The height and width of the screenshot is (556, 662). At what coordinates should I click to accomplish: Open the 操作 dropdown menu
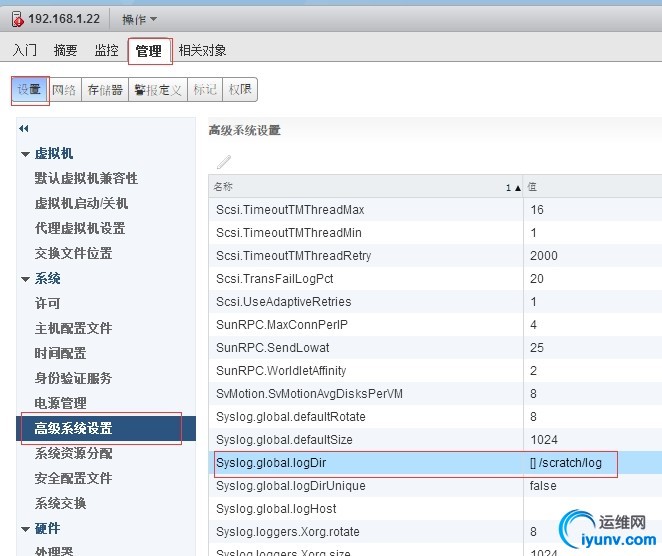point(139,19)
